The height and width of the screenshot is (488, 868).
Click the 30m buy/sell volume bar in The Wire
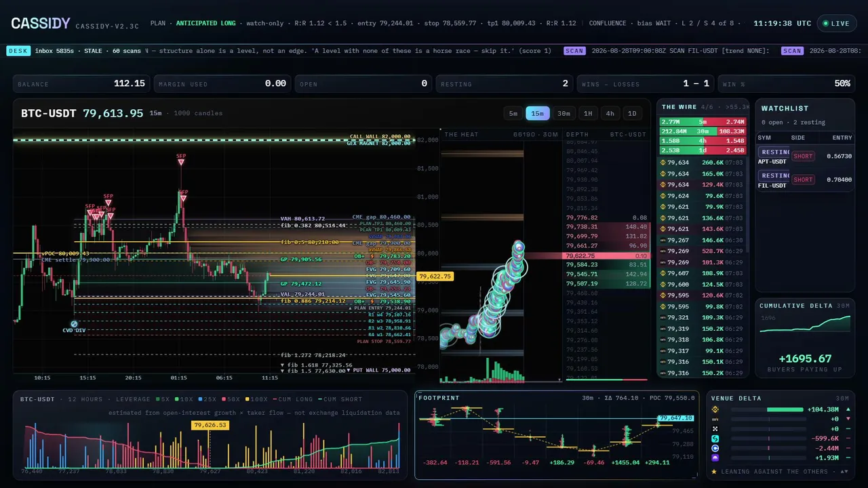703,131
